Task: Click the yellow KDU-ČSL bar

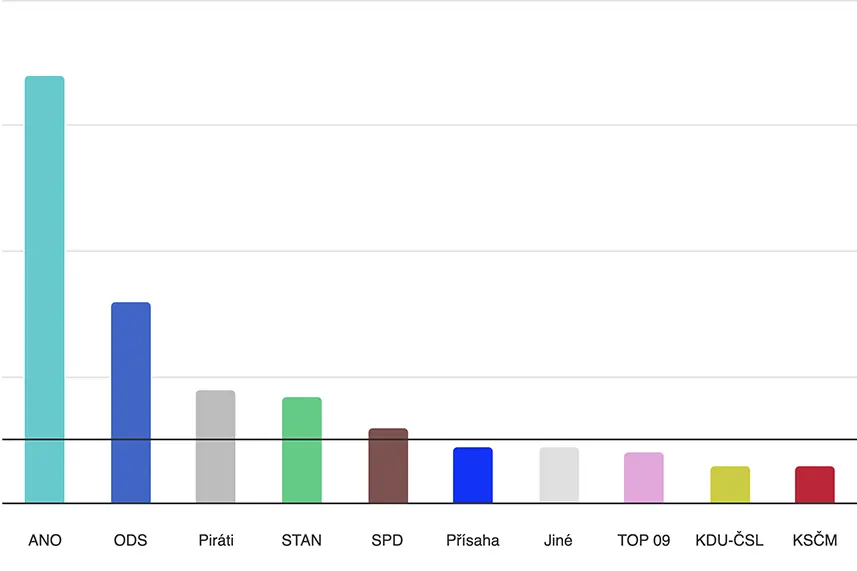Action: [x=730, y=484]
